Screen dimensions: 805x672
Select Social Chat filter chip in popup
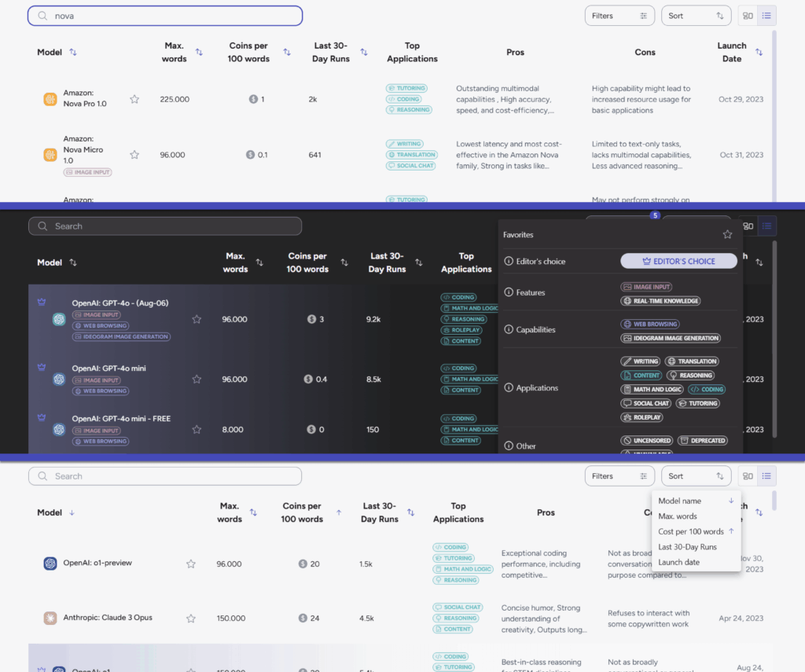(645, 403)
